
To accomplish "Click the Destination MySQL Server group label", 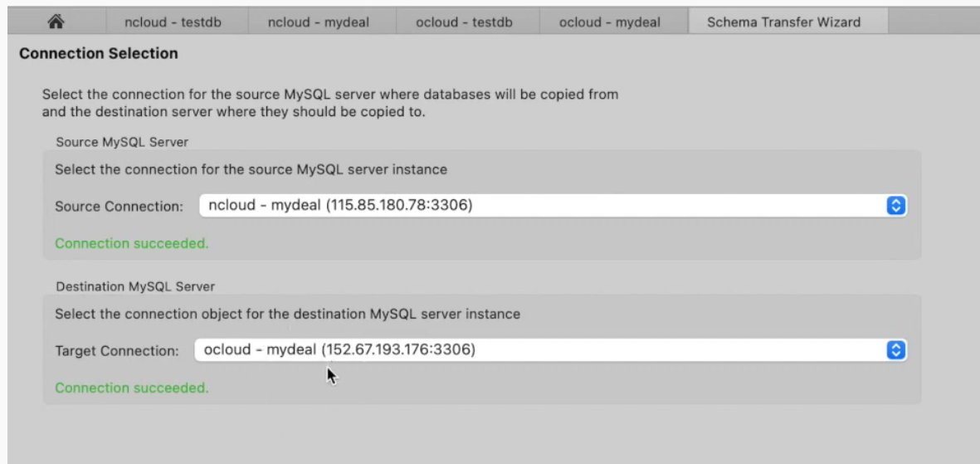I will click(x=135, y=286).
